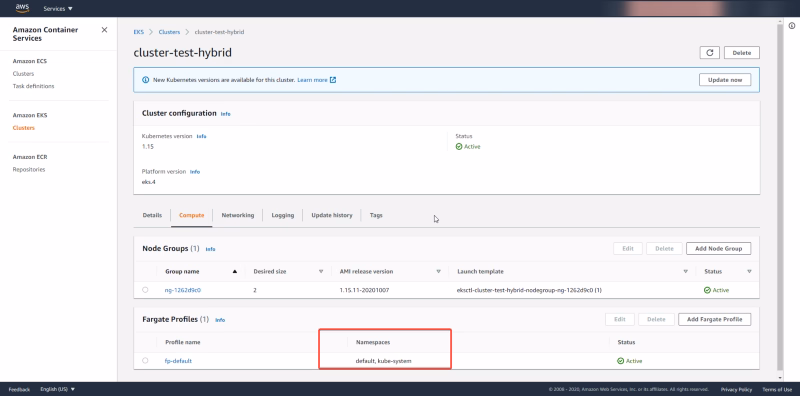Select the fp-default Fargate profile radio button
800x396 pixels.
click(145, 360)
